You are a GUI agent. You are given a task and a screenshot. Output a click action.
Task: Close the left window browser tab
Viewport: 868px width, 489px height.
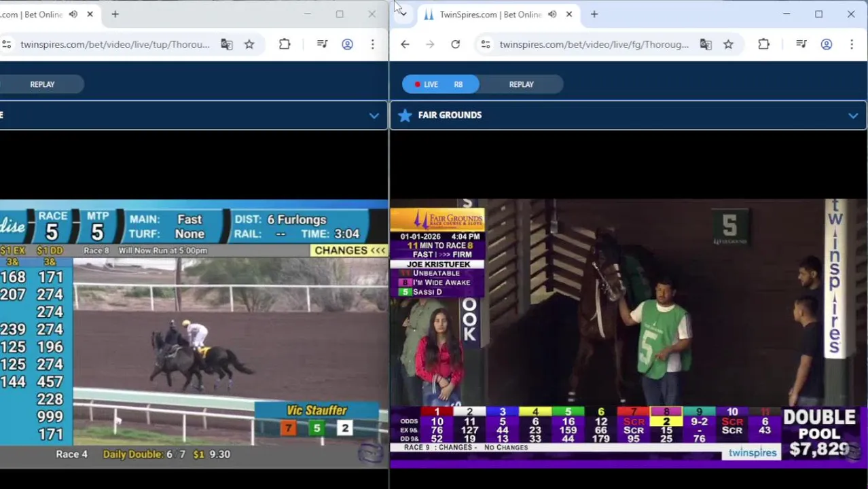pos(90,14)
